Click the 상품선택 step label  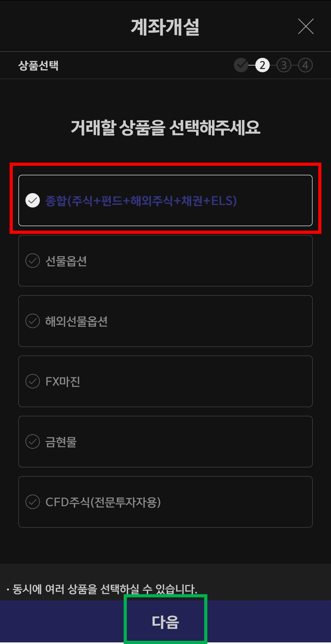point(38,65)
